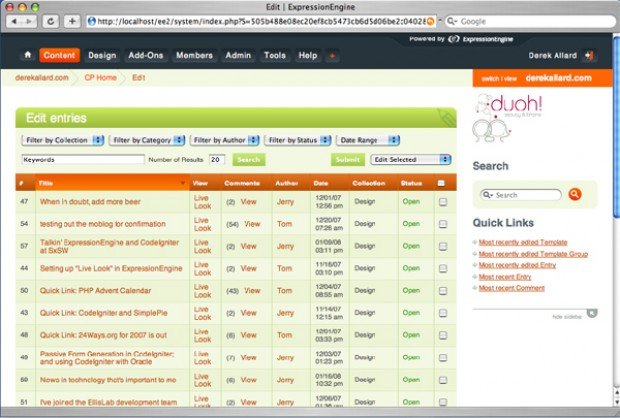Click the browser vertical scrollbar thumb
This screenshot has width=620, height=418.
616,127
